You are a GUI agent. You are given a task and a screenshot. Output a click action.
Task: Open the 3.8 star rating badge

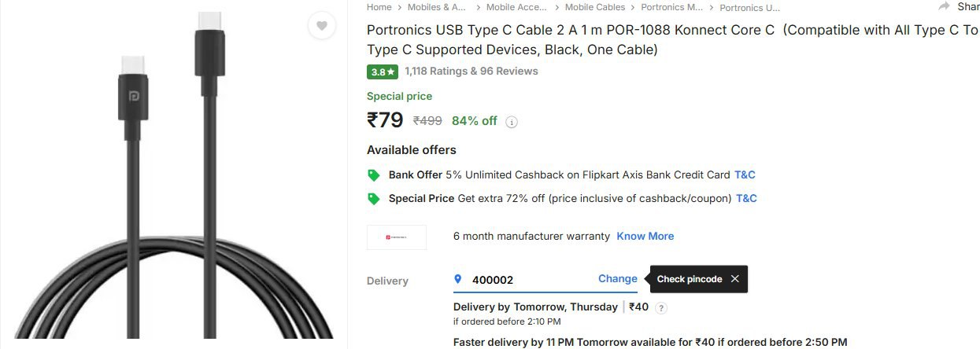382,72
